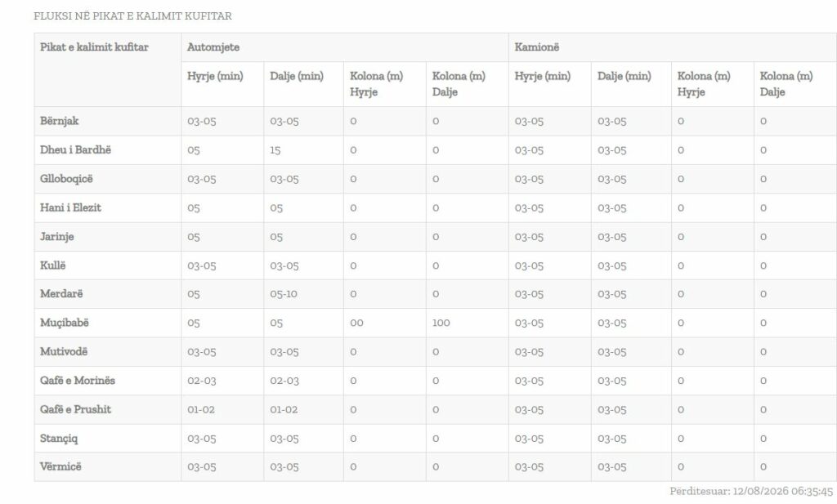Select the Bërnjak row label
This screenshot has height=504, width=837.
click(59, 121)
